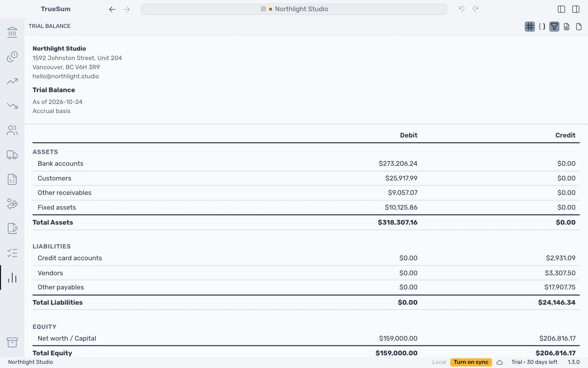
Task: Go forward with the right arrow
Action: 127,9
